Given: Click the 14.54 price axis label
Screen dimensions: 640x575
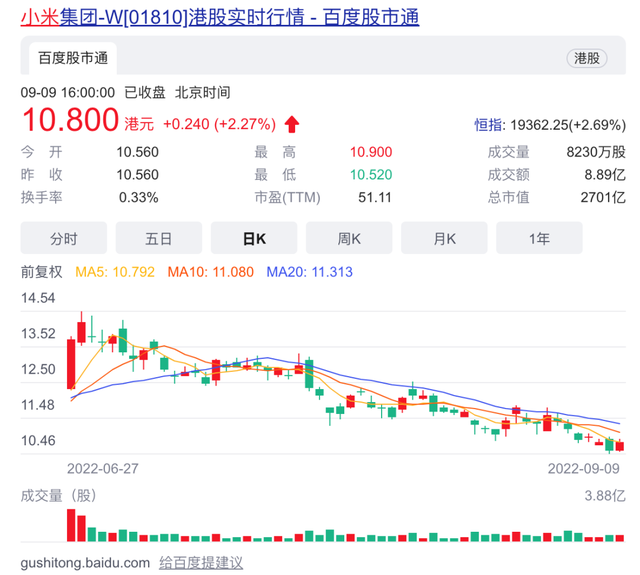Looking at the screenshot, I should point(38,298).
